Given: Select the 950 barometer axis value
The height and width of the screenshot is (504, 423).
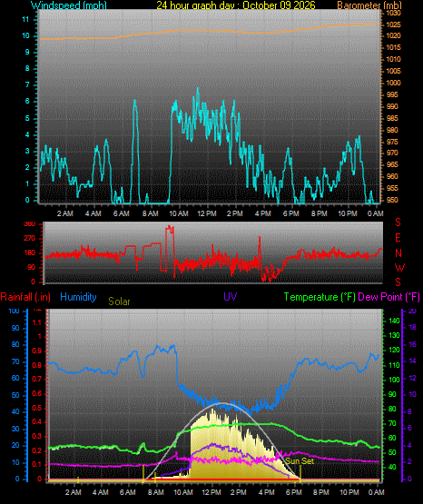Looking at the screenshot, I should 392,200.
